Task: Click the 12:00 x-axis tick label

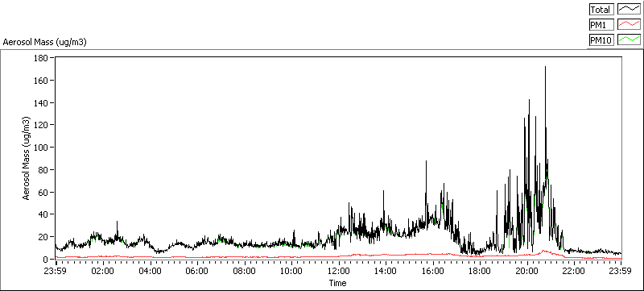Action: 338,271
